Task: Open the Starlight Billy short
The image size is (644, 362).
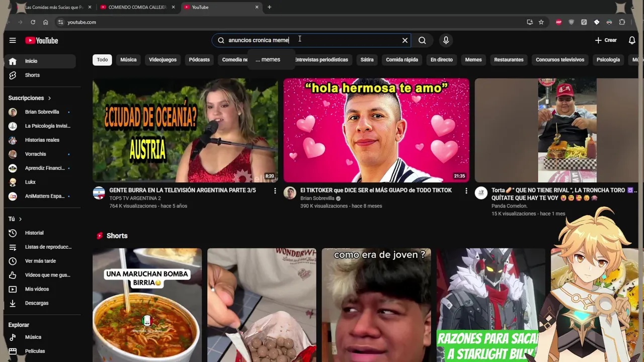Action: (x=491, y=305)
